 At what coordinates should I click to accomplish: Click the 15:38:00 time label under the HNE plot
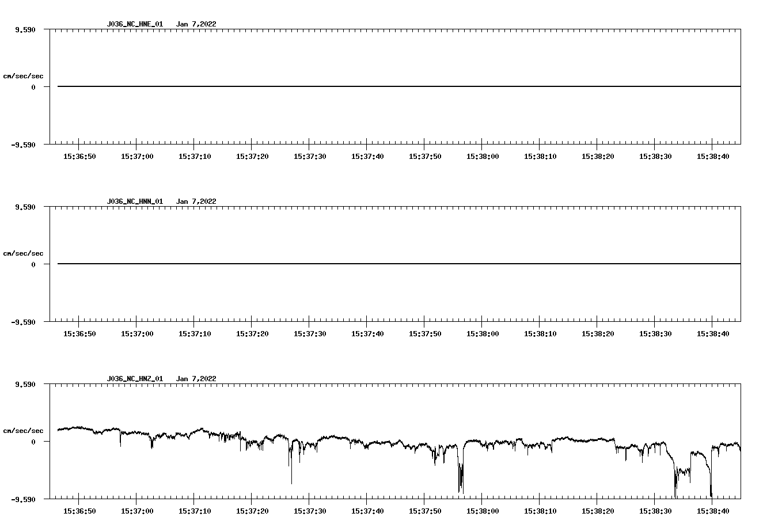tap(483, 157)
